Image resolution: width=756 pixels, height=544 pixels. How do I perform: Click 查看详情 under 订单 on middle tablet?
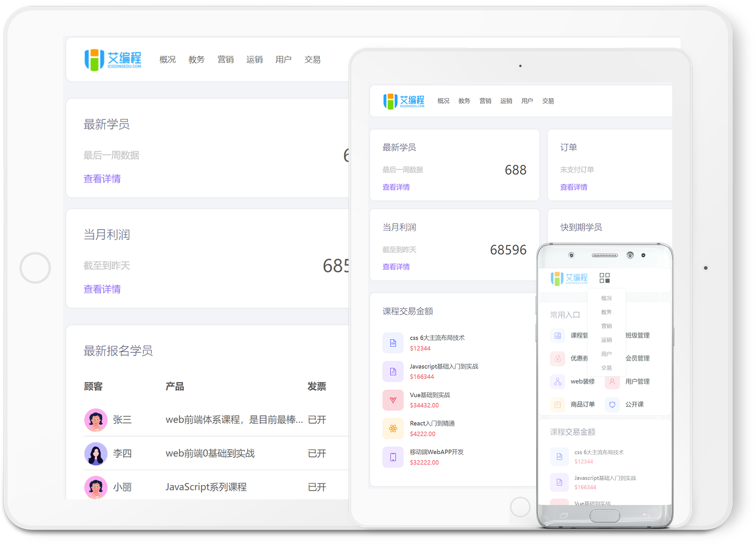click(x=574, y=187)
